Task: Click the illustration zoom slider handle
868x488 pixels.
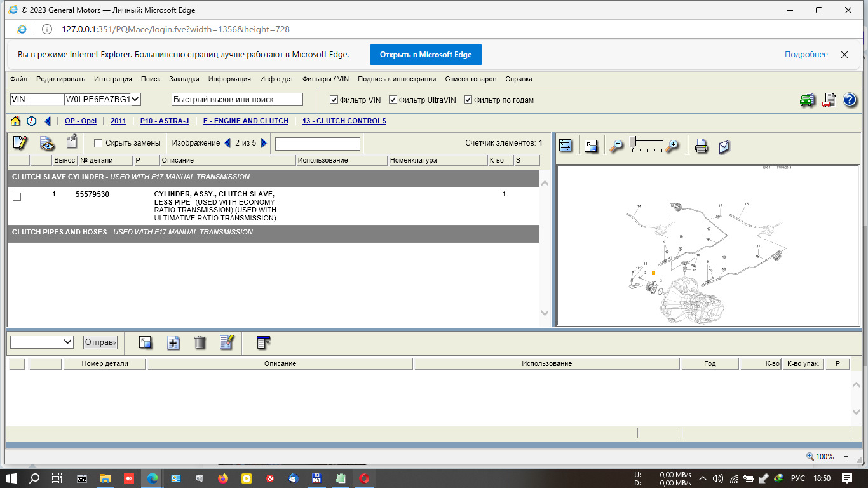Action: click(632, 142)
